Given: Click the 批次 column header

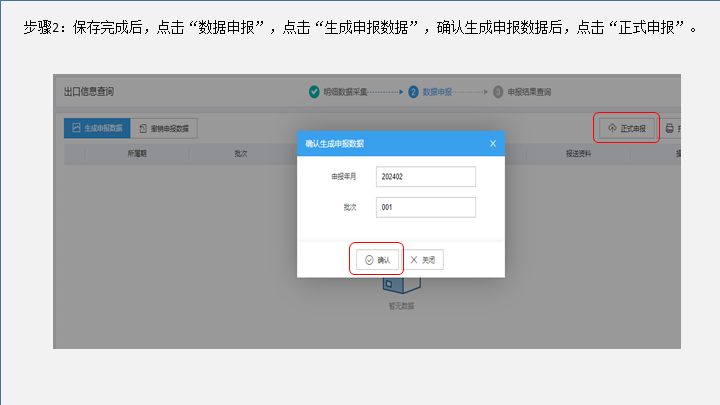Looking at the screenshot, I should tap(241, 153).
